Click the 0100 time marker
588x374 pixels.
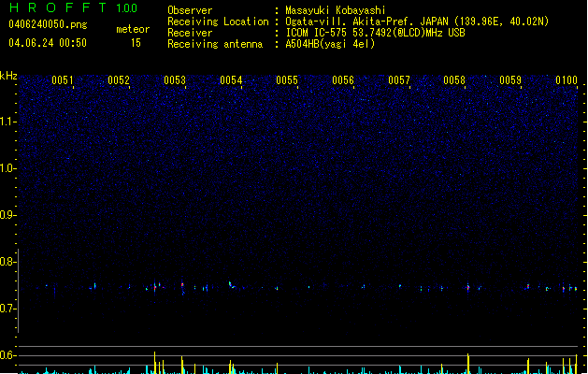pyautogui.click(x=566, y=79)
